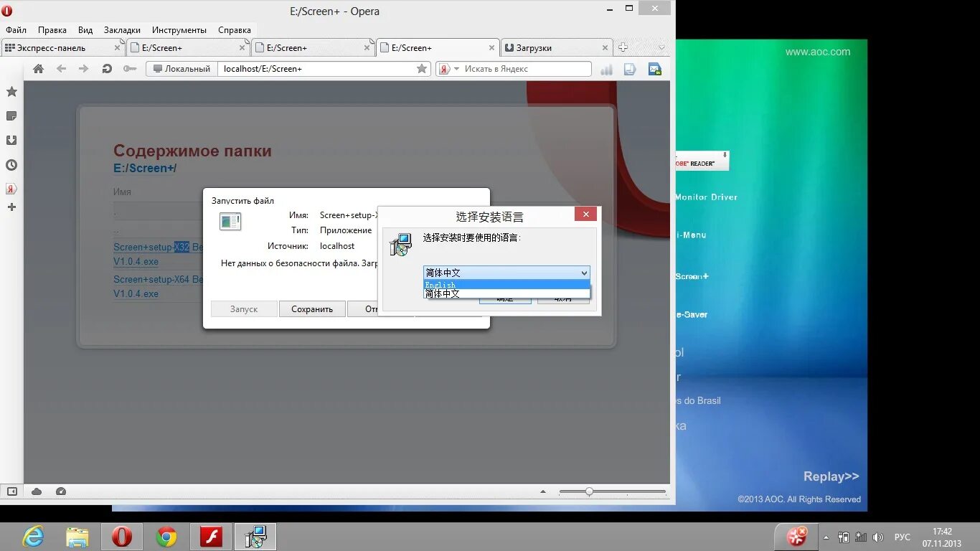Click the Локальный security badge
980x551 pixels.
click(182, 69)
